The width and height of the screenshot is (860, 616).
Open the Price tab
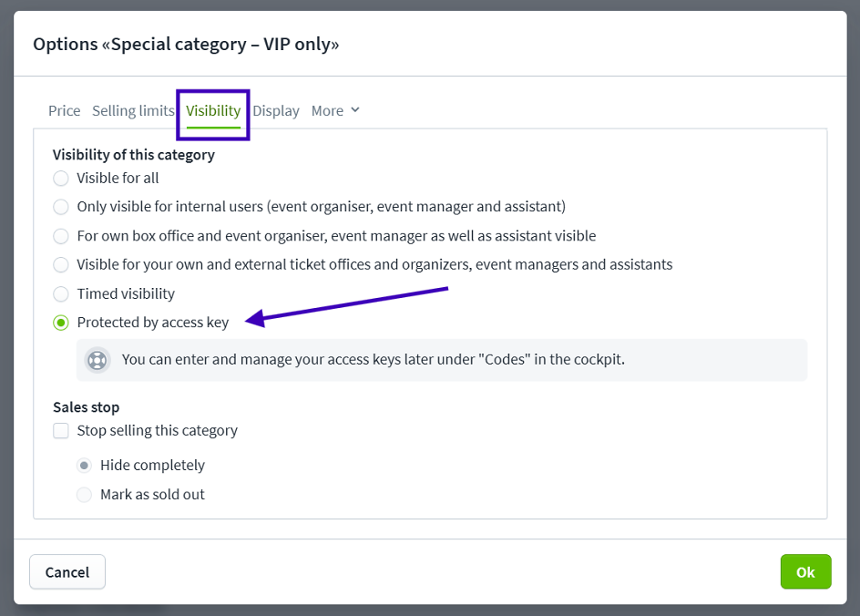(64, 111)
